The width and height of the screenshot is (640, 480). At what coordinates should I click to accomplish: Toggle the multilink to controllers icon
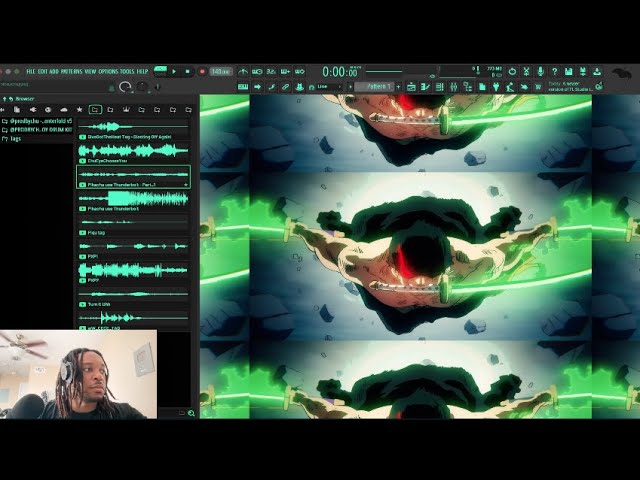285,87
